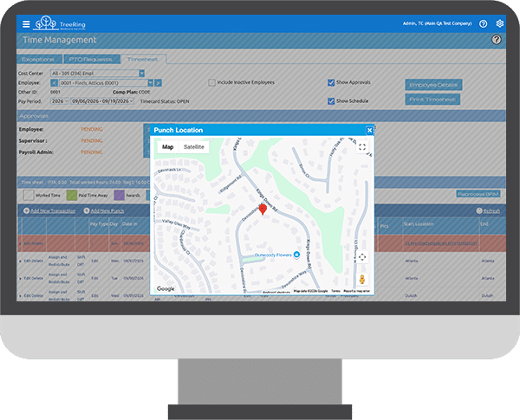Expand the Tuesday timesheet row arrow
This screenshot has height=420, width=520.
point(20,279)
